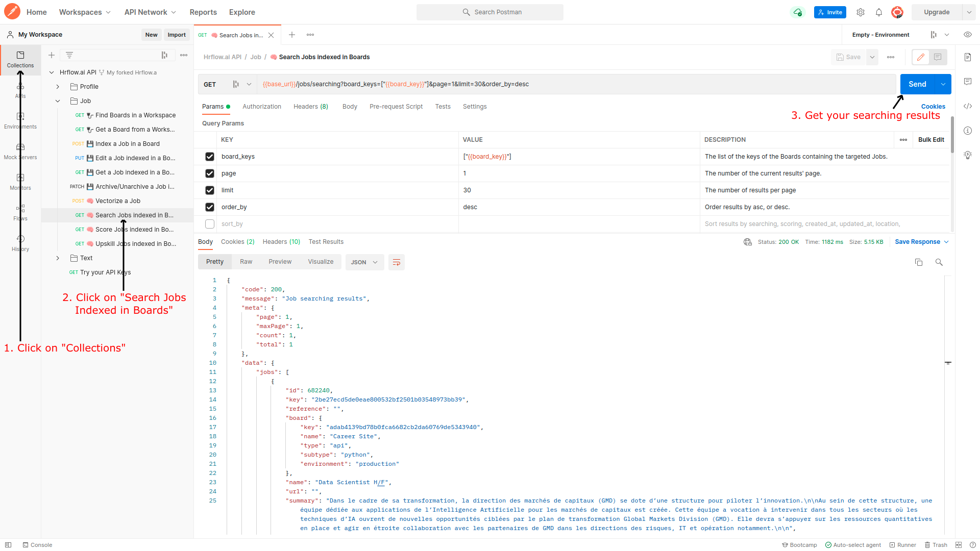Image resolution: width=980 pixels, height=551 pixels.
Task: Search within the response body
Action: 939,262
